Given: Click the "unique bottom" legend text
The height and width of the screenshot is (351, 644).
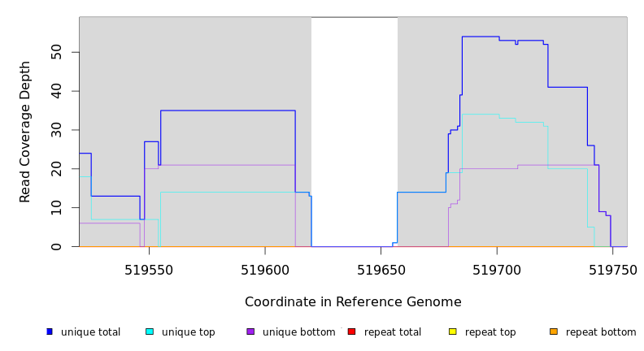Looking at the screenshot, I should pyautogui.click(x=298, y=332).
